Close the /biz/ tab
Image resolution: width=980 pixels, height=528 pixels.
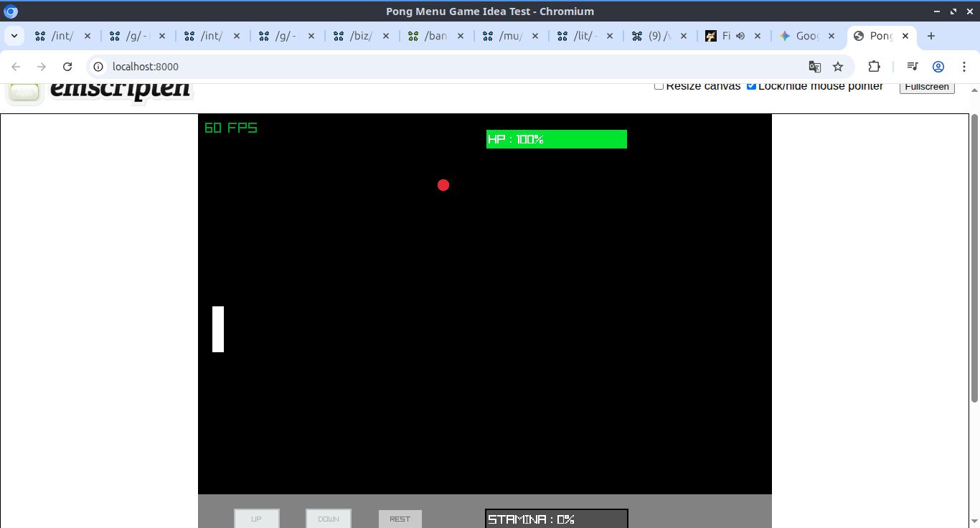pos(386,36)
